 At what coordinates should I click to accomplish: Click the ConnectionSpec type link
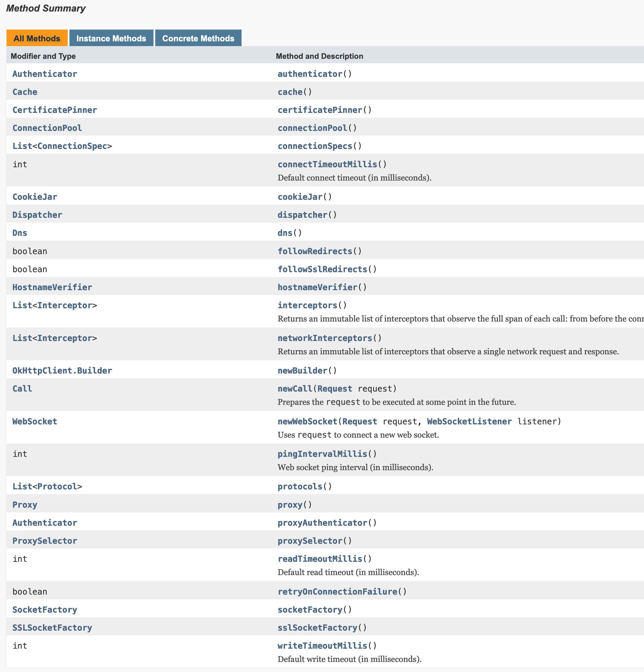point(72,146)
